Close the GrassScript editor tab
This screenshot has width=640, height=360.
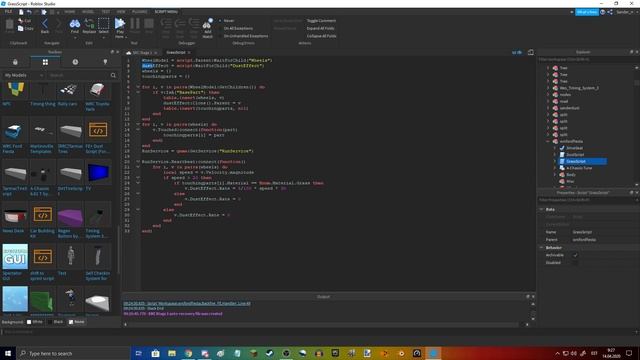point(189,53)
